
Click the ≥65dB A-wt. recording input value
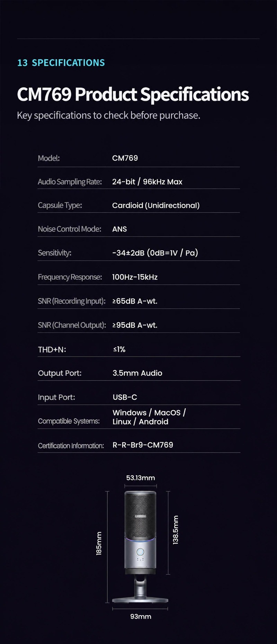tap(135, 301)
